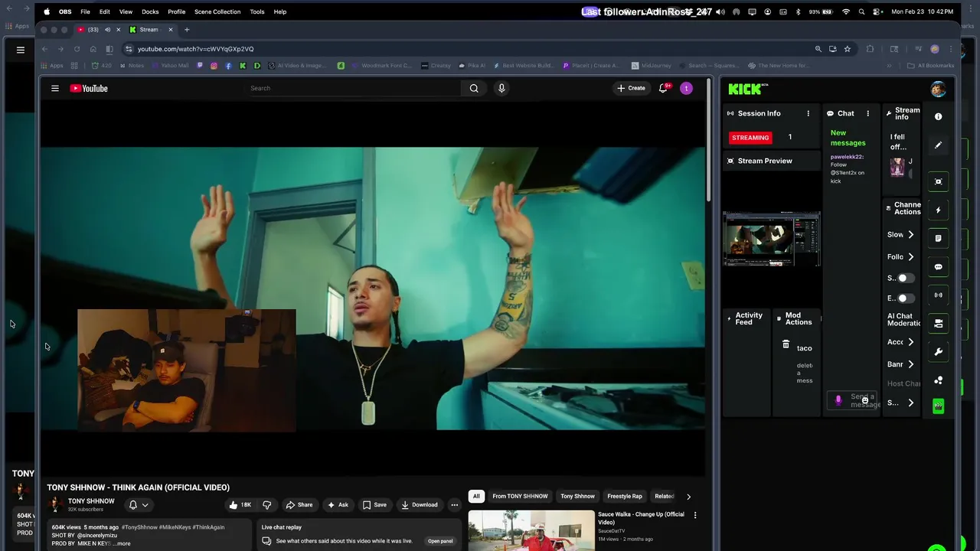This screenshot has height=551, width=980.
Task: Click the Ask button under the video
Action: pos(337,505)
